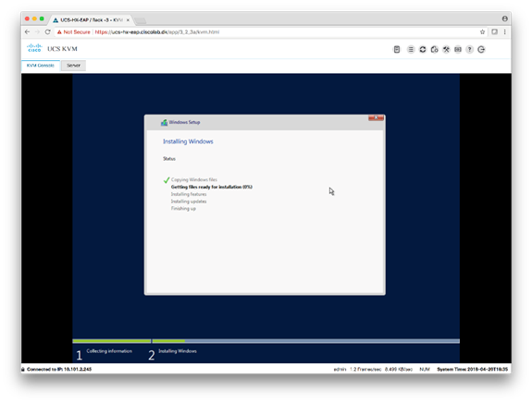This screenshot has height=403, width=532.
Task: Click the address bar URL
Action: (x=157, y=31)
